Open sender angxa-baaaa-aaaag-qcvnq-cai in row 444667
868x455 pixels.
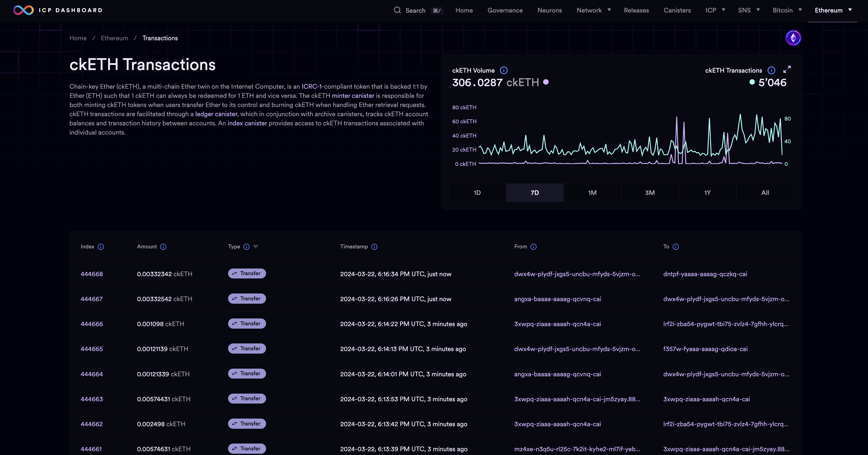[x=557, y=299]
